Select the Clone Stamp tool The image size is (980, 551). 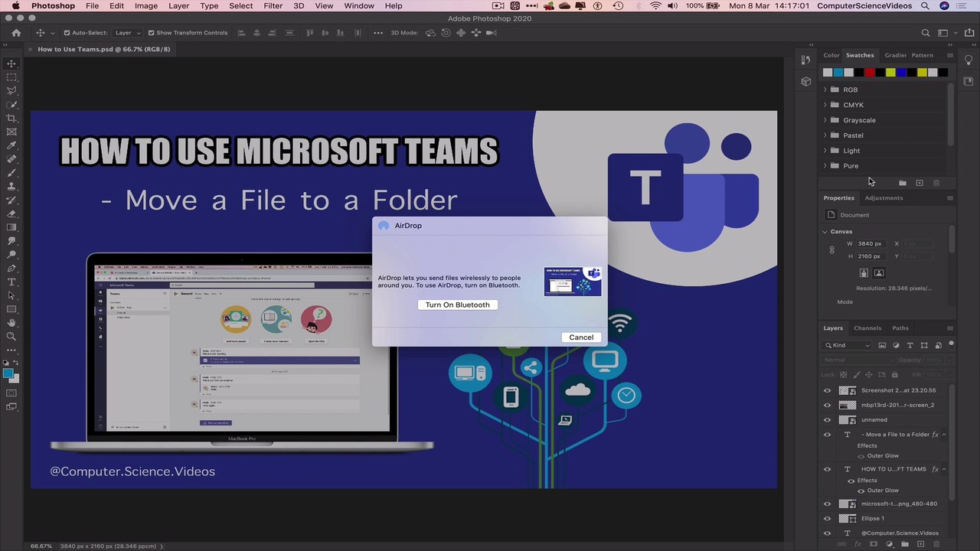tap(11, 187)
